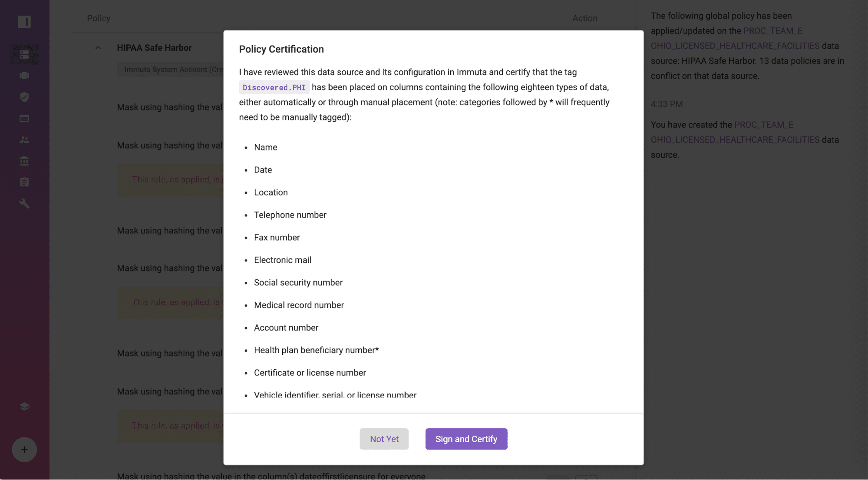Click the Immuta System Account tag

(x=171, y=70)
